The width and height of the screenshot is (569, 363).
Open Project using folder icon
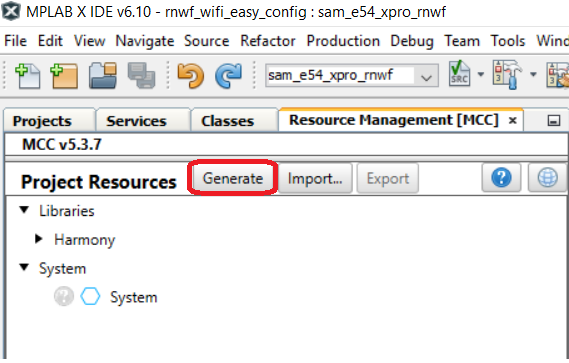pos(103,76)
